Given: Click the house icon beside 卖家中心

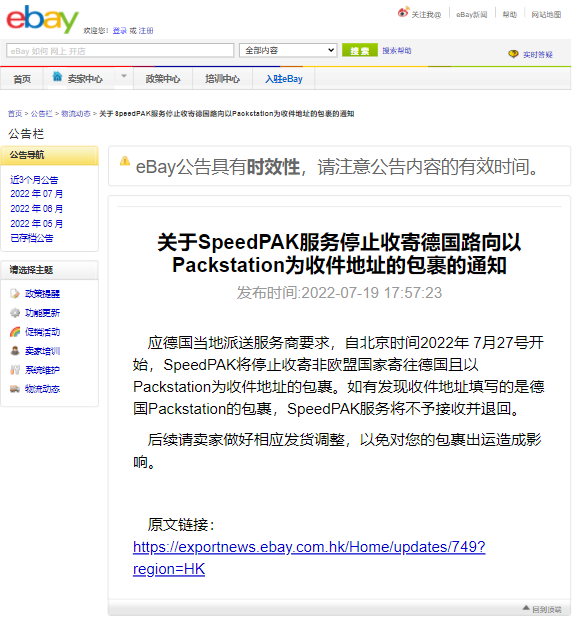Looking at the screenshot, I should [x=57, y=77].
